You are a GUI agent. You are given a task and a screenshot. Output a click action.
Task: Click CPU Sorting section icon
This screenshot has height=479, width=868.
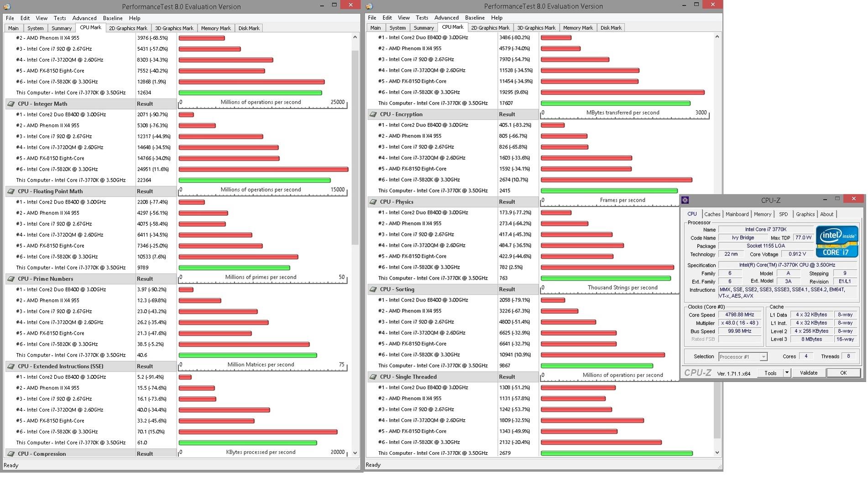coord(372,290)
